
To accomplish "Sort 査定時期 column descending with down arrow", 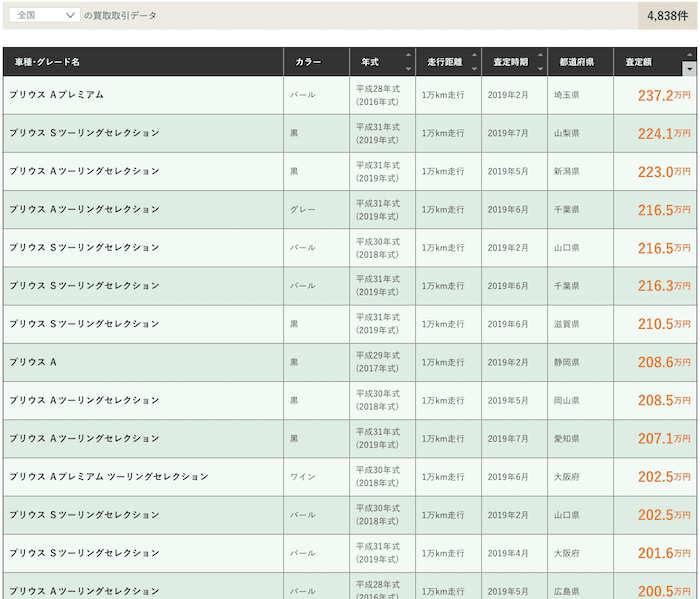I will click(540, 69).
